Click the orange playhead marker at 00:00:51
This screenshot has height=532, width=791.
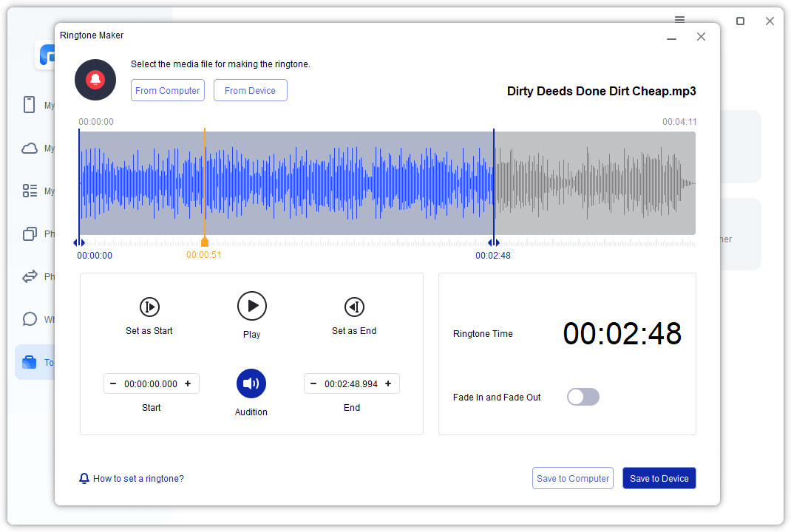(205, 242)
